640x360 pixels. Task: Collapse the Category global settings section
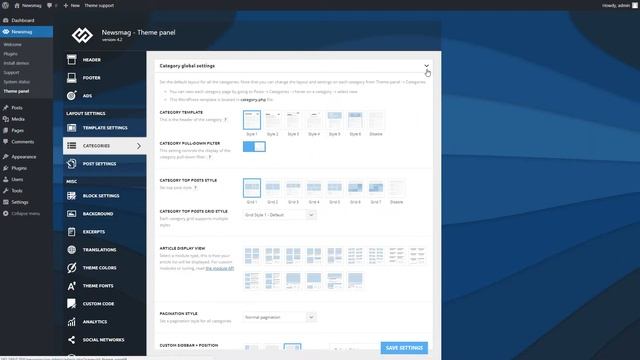(426, 66)
